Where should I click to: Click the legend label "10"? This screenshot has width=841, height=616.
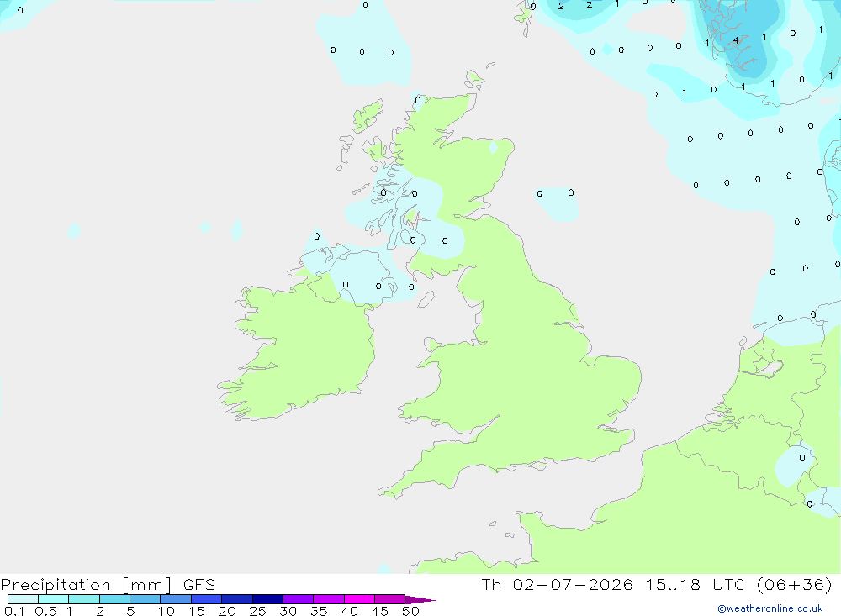(167, 611)
